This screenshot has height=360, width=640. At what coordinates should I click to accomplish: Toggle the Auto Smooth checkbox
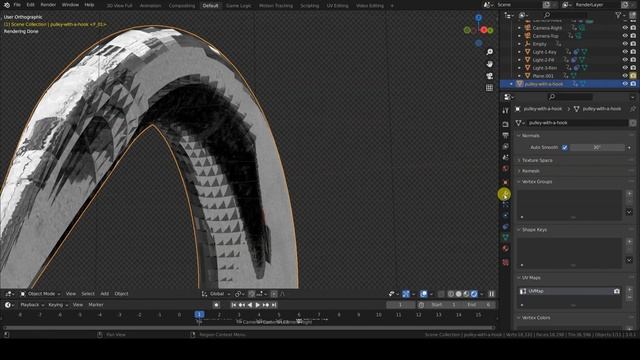point(564,147)
